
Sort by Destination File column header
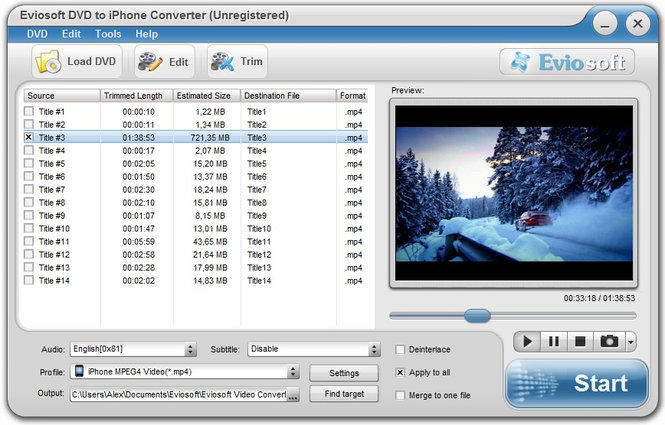[x=288, y=95]
